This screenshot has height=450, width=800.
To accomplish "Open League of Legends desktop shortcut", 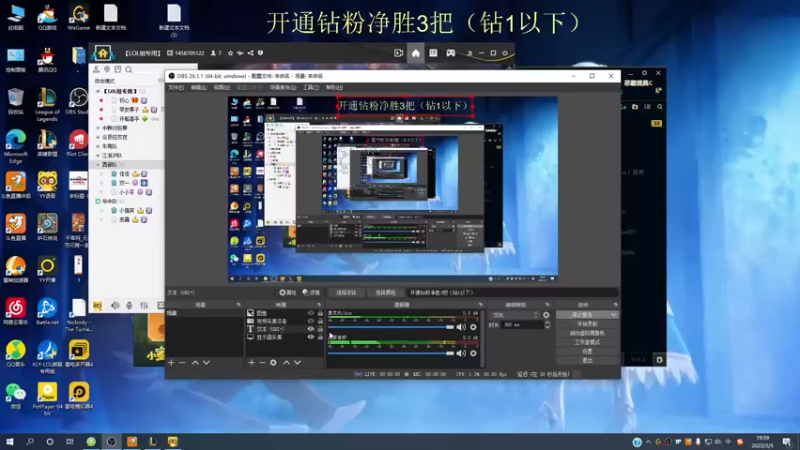I will (x=47, y=105).
